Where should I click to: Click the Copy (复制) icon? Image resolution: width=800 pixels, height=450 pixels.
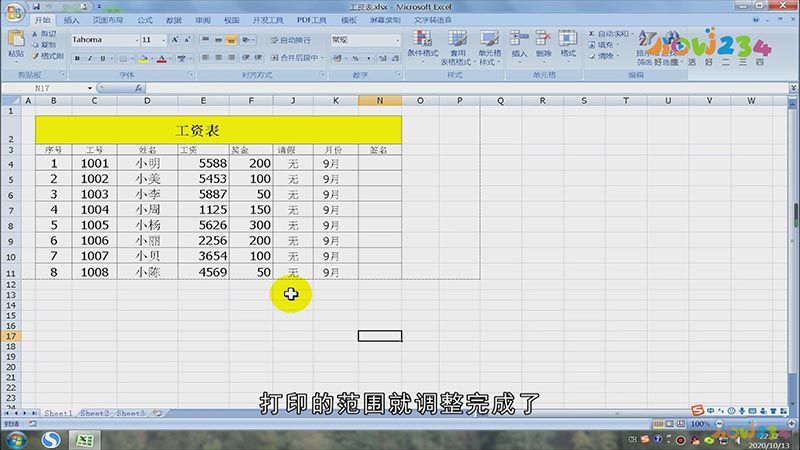(x=35, y=45)
